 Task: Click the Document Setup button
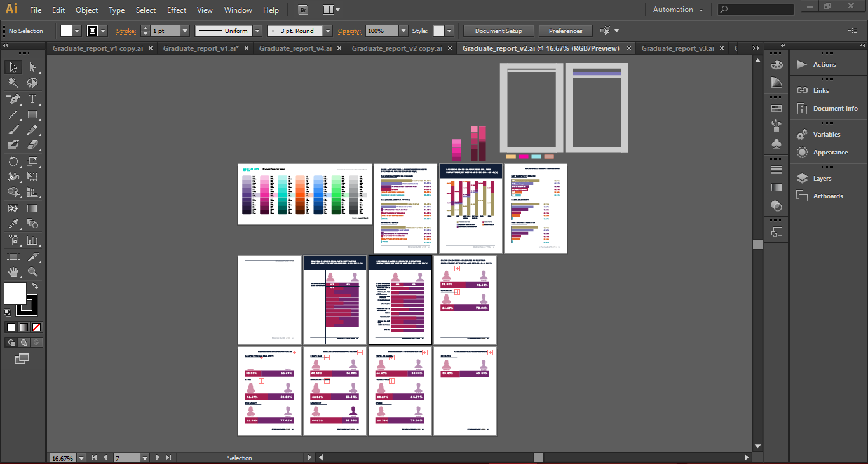pos(498,31)
